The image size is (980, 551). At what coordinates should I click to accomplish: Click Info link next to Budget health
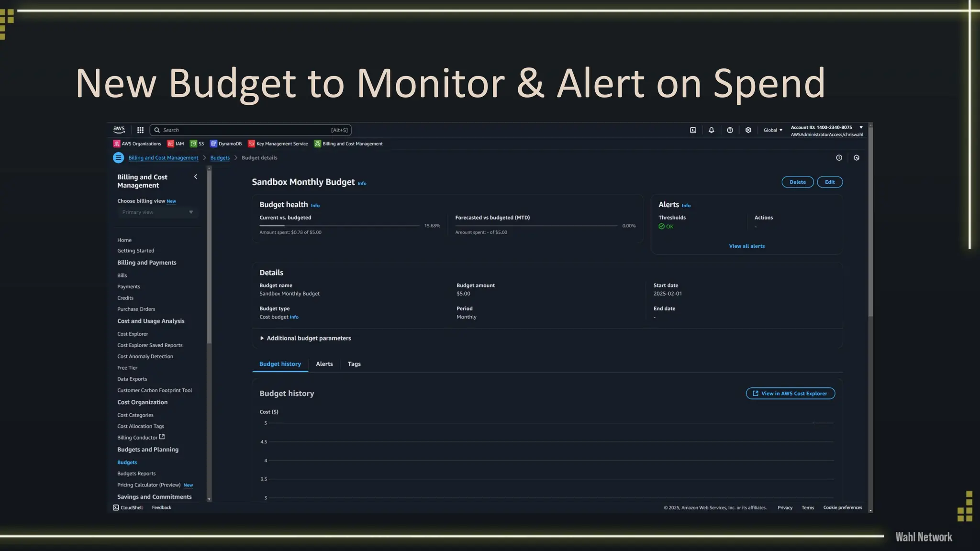315,206
